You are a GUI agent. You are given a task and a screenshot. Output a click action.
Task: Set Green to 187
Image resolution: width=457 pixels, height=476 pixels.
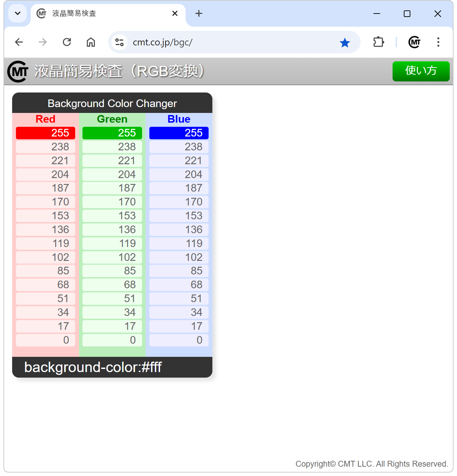point(112,188)
